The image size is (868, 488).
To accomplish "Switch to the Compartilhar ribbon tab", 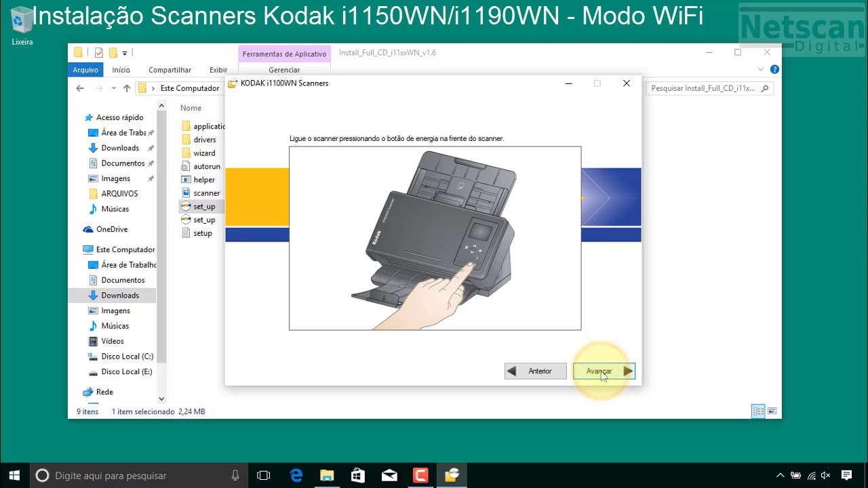I will coord(170,70).
